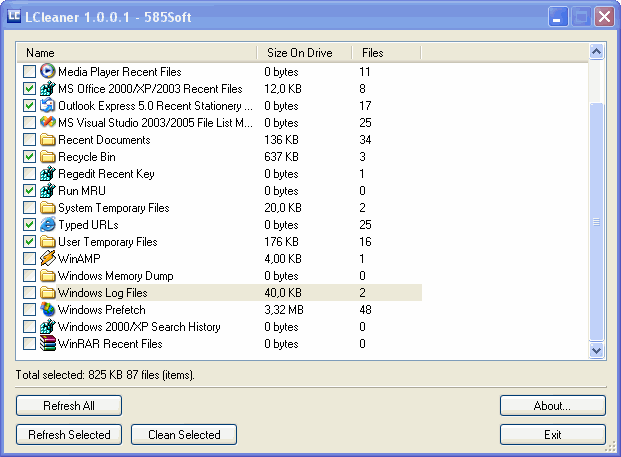Disable the Typed URLs checkbox
The width and height of the screenshot is (621, 457).
point(29,225)
